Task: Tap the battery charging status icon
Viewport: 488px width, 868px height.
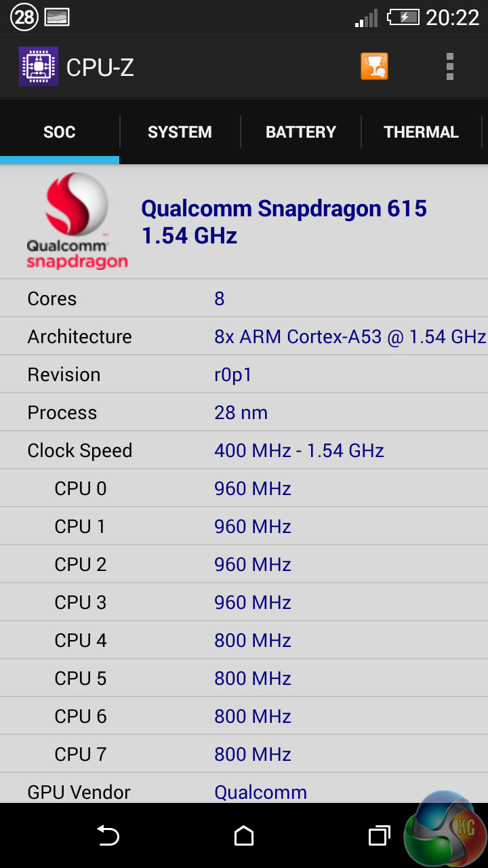Action: (402, 17)
